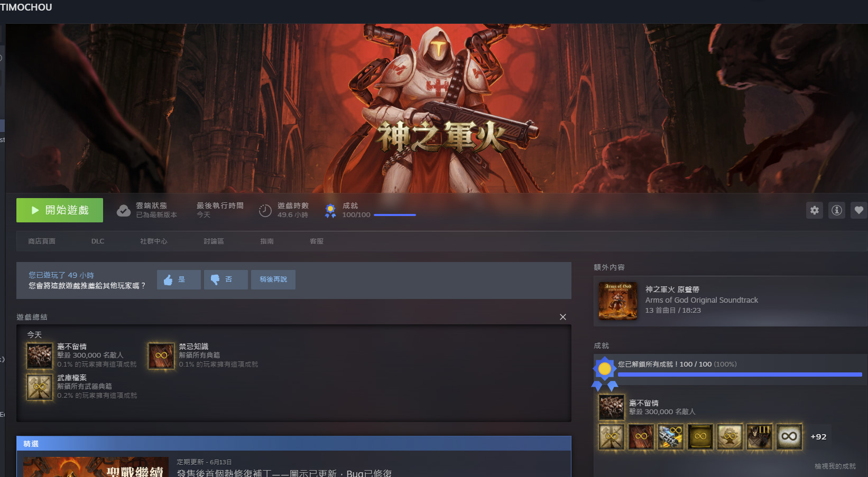The width and height of the screenshot is (868, 477).
Task: Click the 已為最新版本 cloud status text
Action: pos(156,215)
